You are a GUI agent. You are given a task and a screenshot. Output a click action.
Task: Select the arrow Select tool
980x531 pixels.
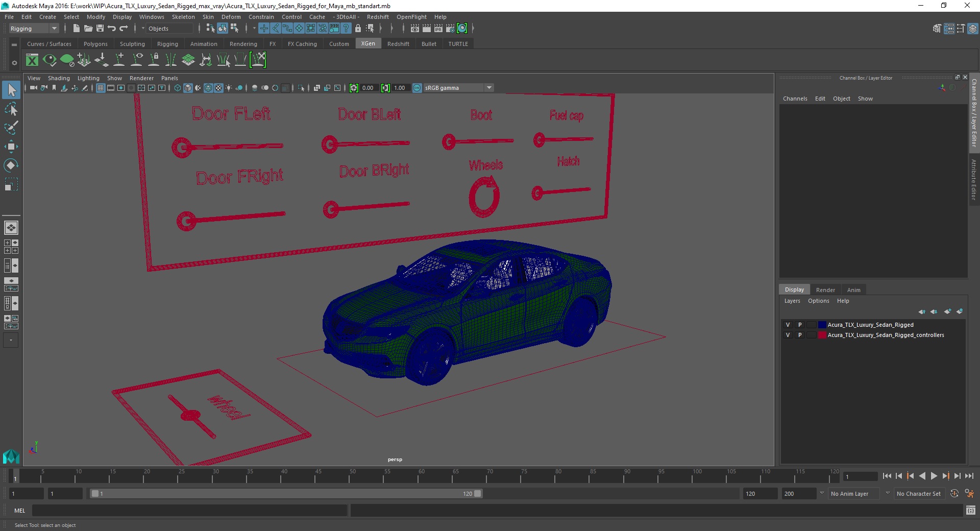[x=11, y=90]
